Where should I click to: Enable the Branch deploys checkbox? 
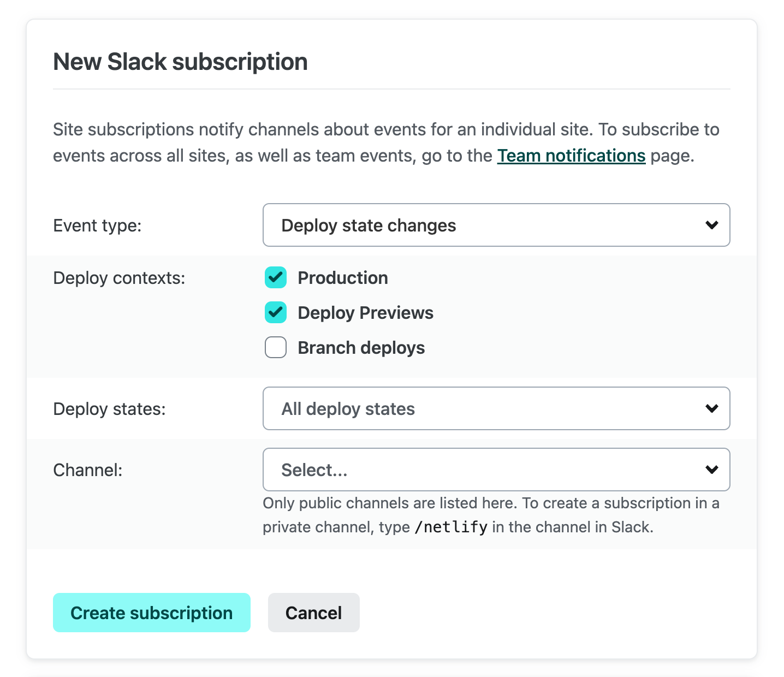tap(276, 347)
